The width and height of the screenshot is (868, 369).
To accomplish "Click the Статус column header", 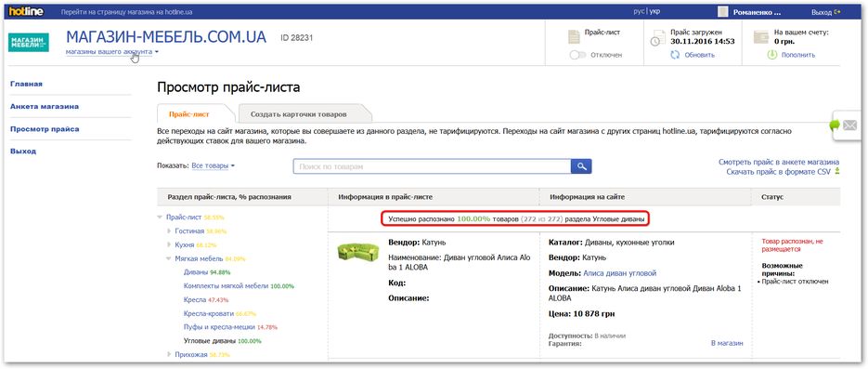I will [x=772, y=197].
